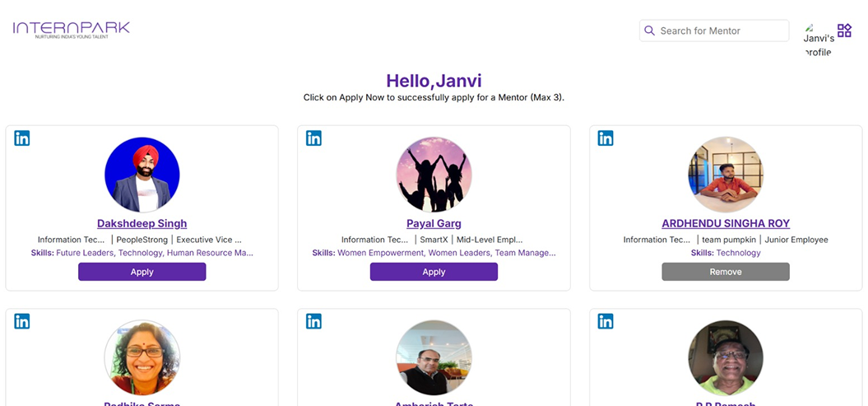Open Dakshdeep Singh's LinkedIn icon
Image resolution: width=868 pixels, height=406 pixels.
point(22,138)
